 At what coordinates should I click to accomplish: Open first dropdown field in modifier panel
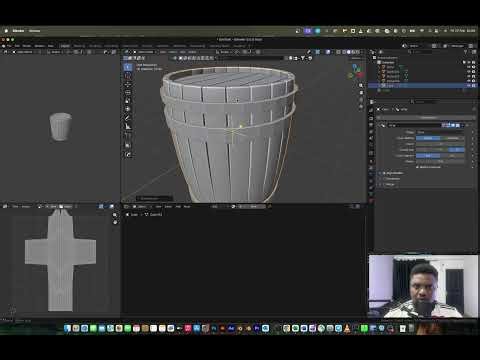tap(440, 132)
